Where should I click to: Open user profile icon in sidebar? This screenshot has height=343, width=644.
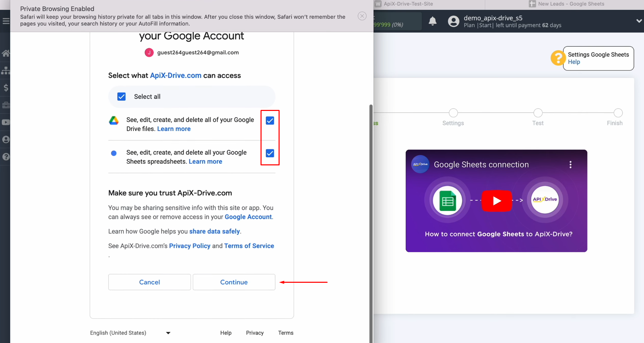[6, 140]
